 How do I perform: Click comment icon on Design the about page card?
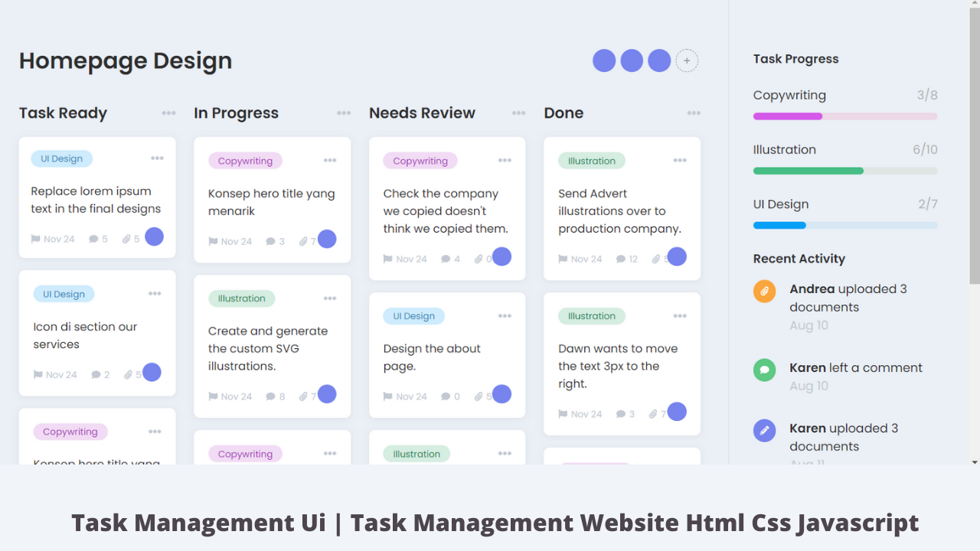click(446, 396)
